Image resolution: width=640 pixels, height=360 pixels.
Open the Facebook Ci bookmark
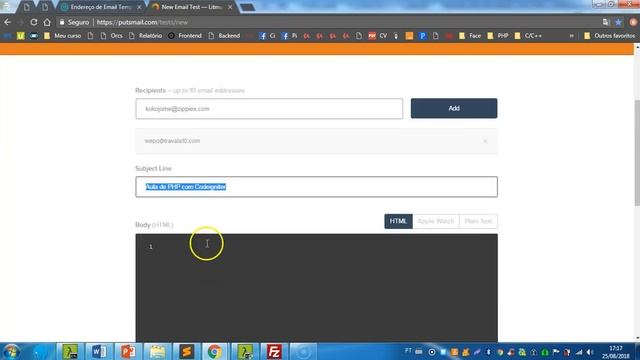[x=268, y=36]
